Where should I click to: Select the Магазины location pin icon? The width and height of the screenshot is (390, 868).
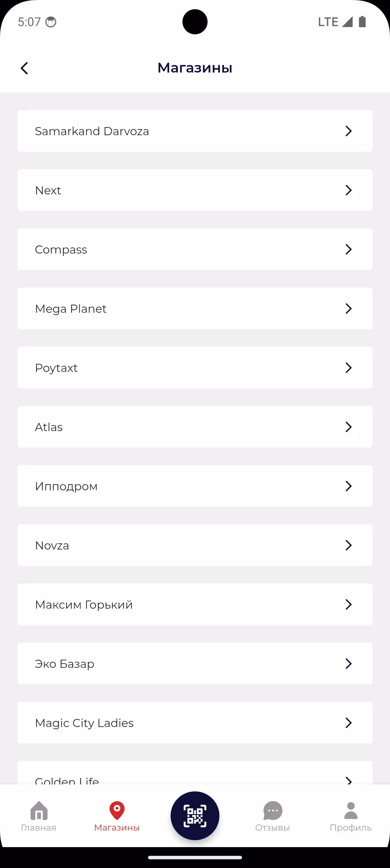[x=117, y=810]
